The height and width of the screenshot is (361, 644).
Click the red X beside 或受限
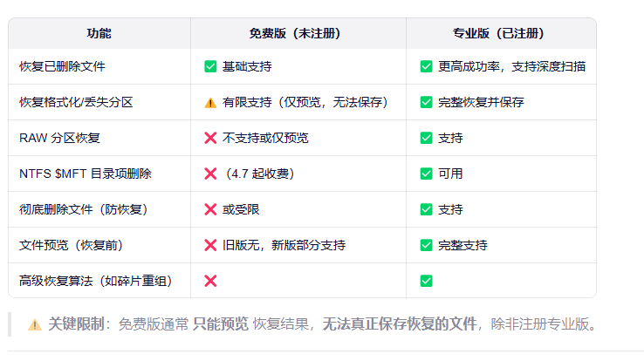210,209
